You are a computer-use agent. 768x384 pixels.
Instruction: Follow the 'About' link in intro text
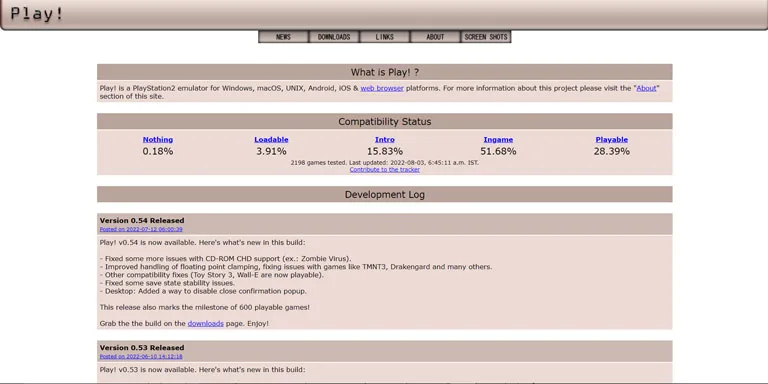tap(646, 88)
